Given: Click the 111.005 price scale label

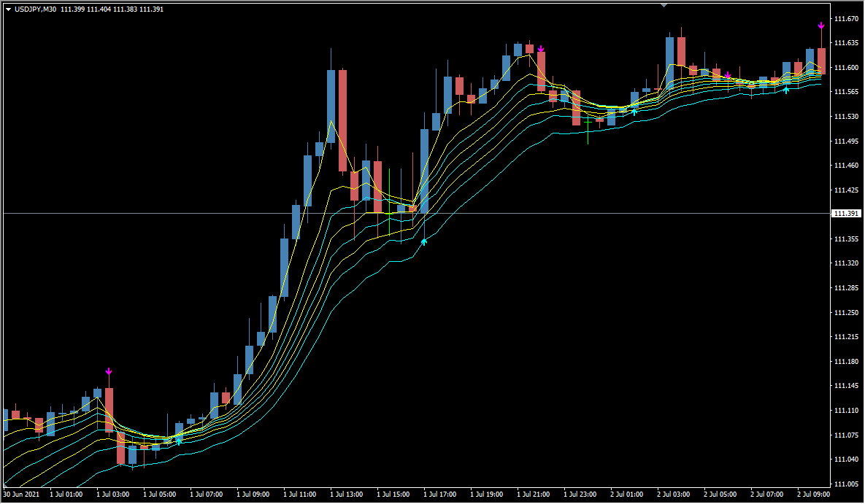Looking at the screenshot, I should click(x=847, y=484).
